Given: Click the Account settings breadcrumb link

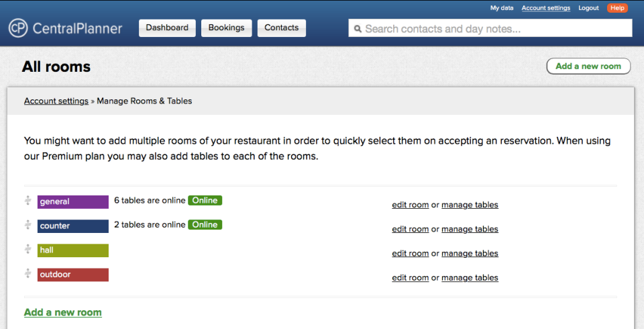Looking at the screenshot, I should [56, 101].
